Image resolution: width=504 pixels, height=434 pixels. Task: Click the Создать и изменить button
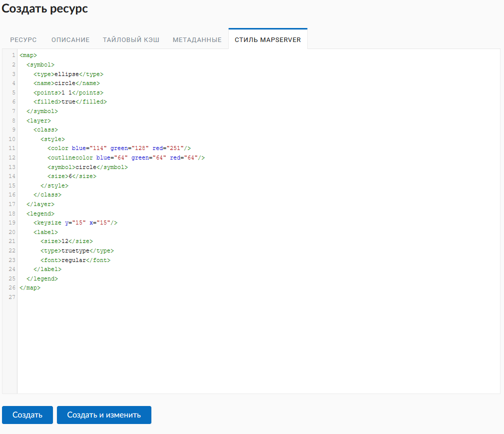[104, 414]
